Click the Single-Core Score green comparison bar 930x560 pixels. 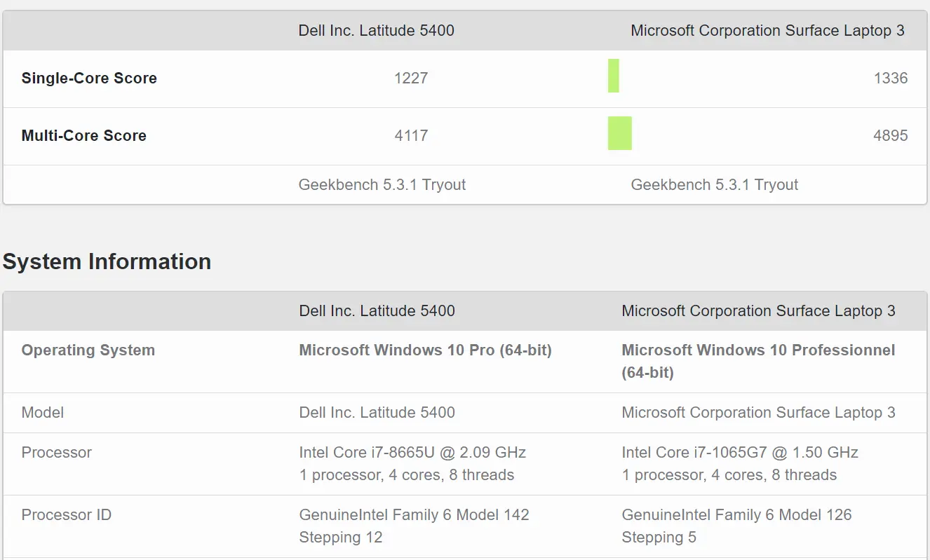click(x=614, y=76)
